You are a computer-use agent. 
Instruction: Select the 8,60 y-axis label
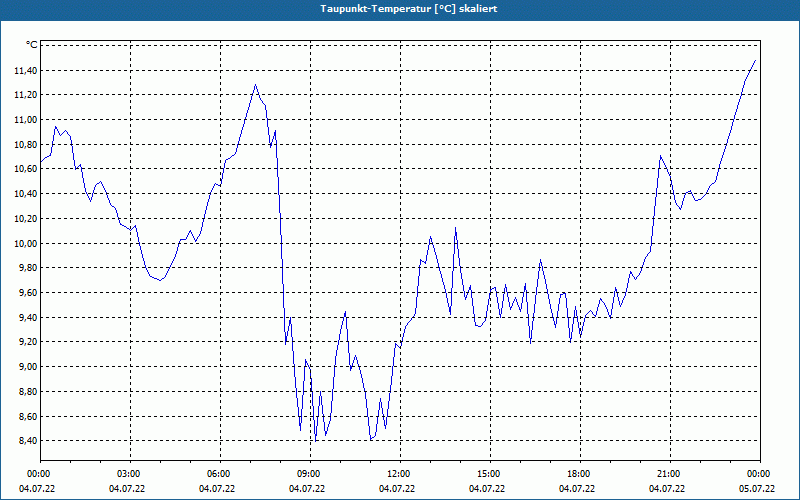(28, 416)
